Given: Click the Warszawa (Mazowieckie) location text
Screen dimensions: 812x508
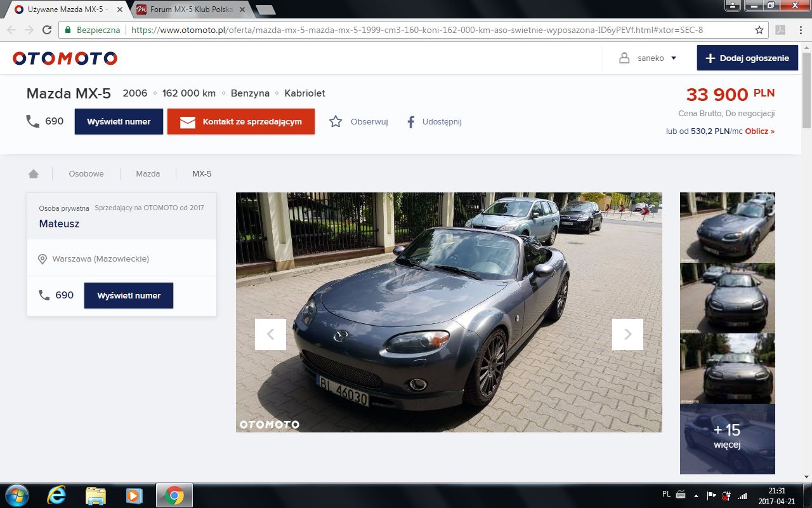Looking at the screenshot, I should click(x=101, y=259).
